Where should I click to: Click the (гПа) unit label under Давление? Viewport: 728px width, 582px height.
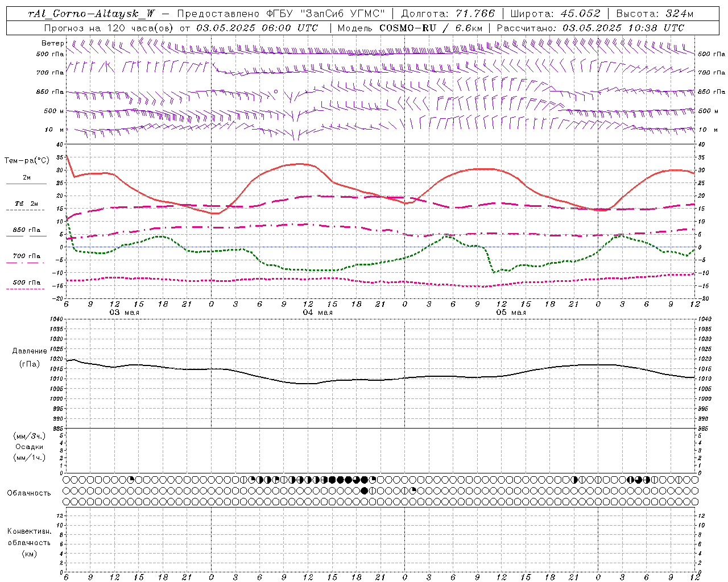(x=30, y=364)
